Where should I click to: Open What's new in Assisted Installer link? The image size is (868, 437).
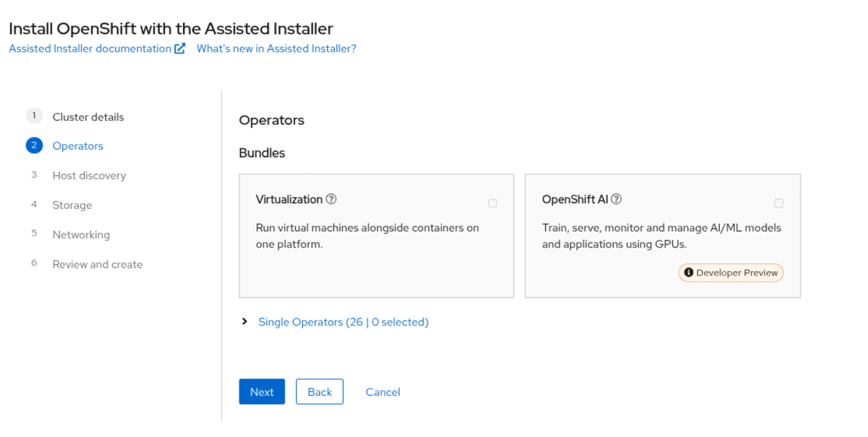pos(276,48)
